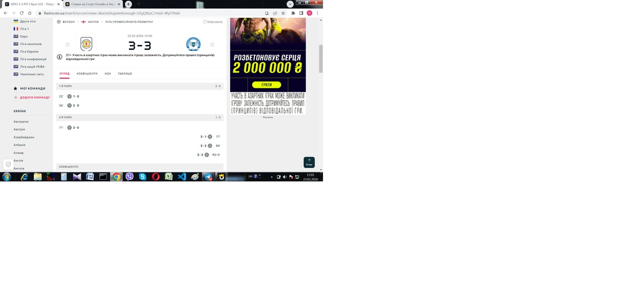Open browser extensions puzzle icon
This screenshot has height=304, width=644.
tap(293, 13)
